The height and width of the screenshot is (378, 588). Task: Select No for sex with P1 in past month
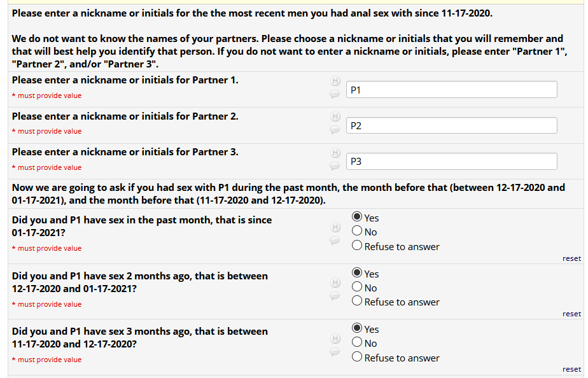point(357,232)
